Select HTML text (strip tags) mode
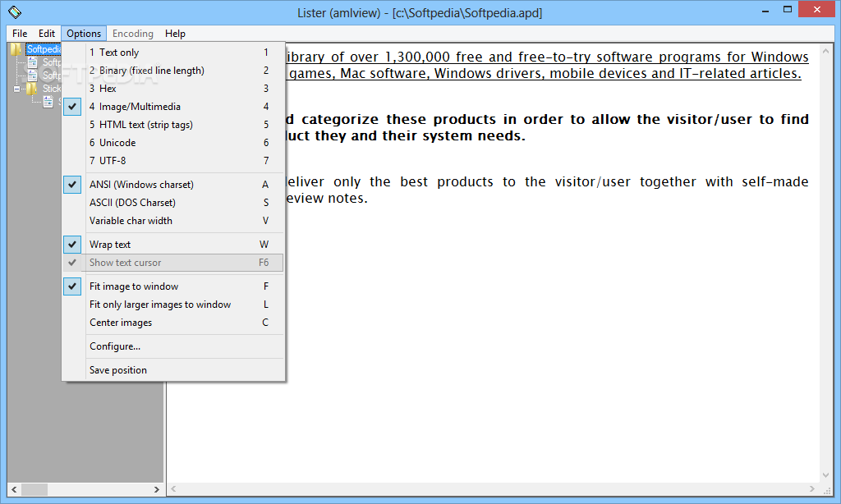 coord(173,125)
